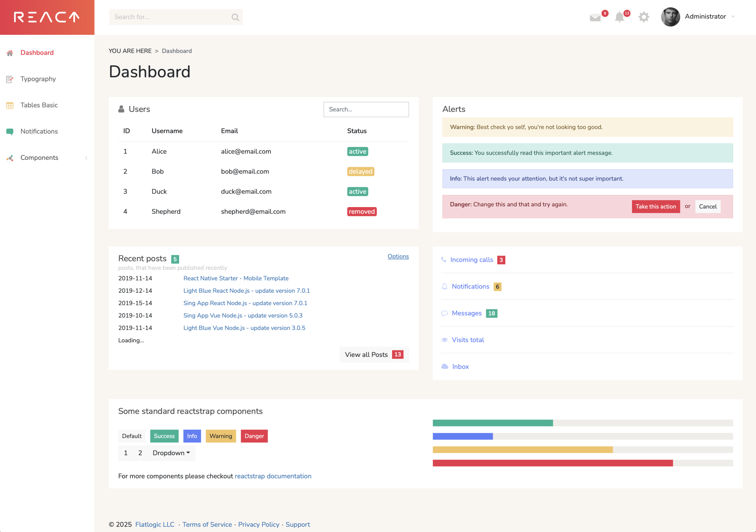This screenshot has width=756, height=532.
Task: Open the settings gear icon
Action: 644,17
